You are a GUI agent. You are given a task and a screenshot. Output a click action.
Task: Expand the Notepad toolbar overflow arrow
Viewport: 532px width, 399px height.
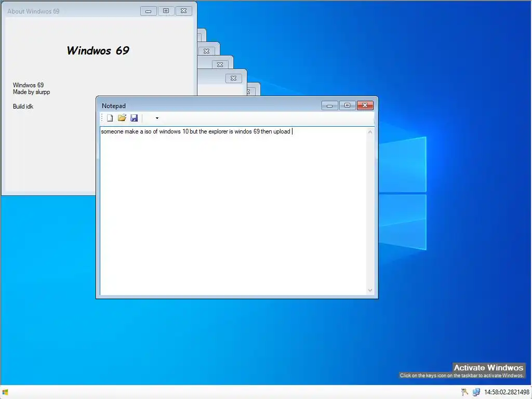pos(157,118)
